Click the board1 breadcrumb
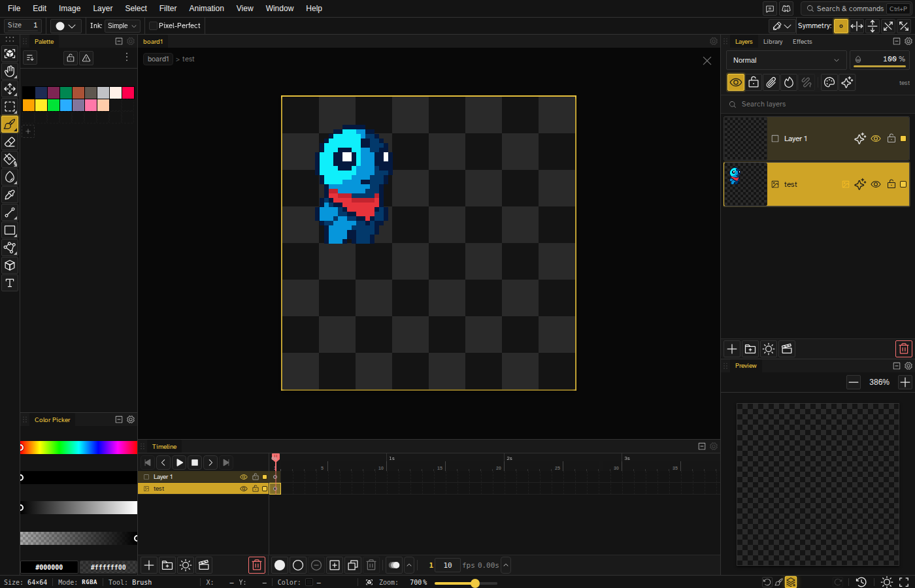The width and height of the screenshot is (915, 588). click(x=158, y=59)
